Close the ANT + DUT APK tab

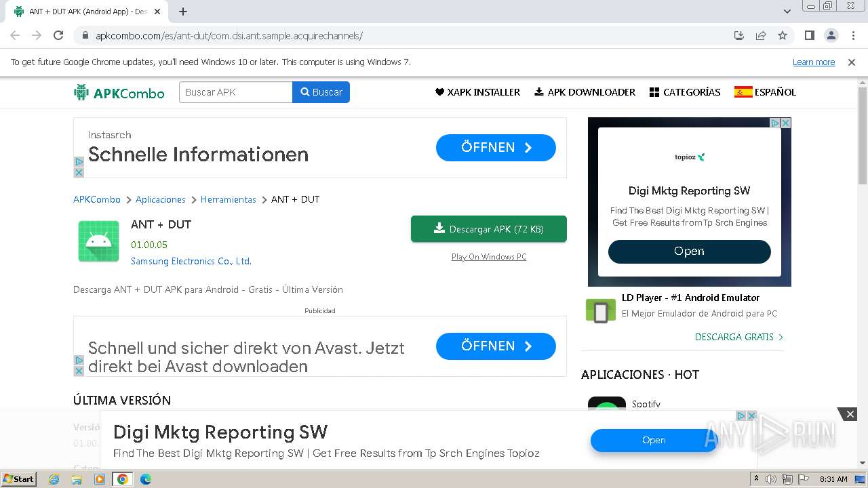pyautogui.click(x=157, y=12)
